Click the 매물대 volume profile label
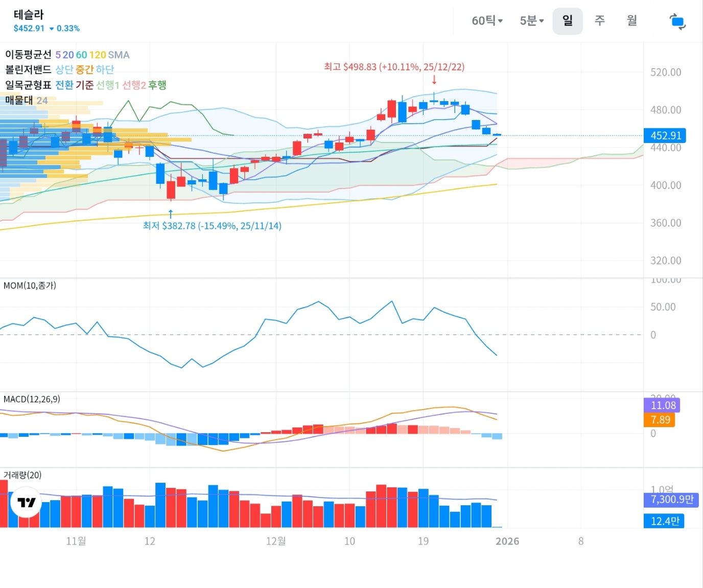 [19, 100]
